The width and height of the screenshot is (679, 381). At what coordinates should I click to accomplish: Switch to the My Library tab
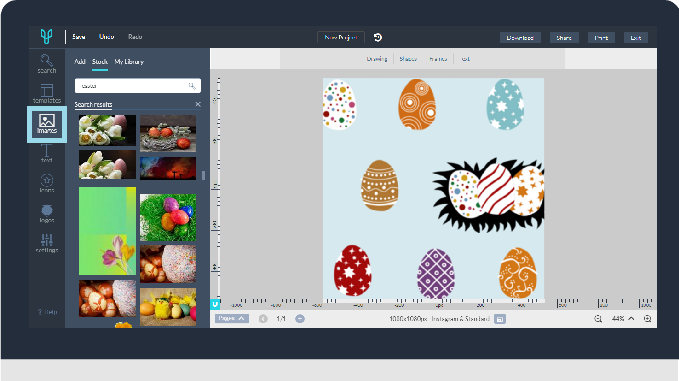point(129,61)
